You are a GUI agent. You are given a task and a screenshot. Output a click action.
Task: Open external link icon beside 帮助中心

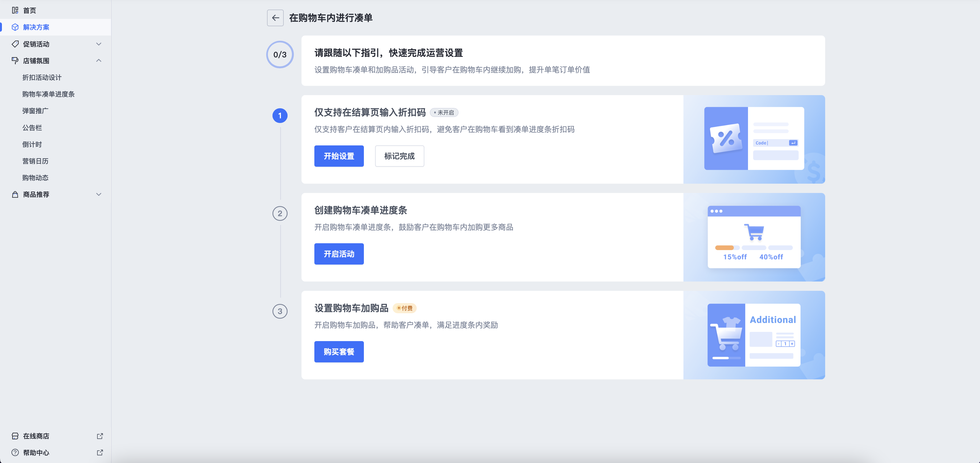point(100,452)
